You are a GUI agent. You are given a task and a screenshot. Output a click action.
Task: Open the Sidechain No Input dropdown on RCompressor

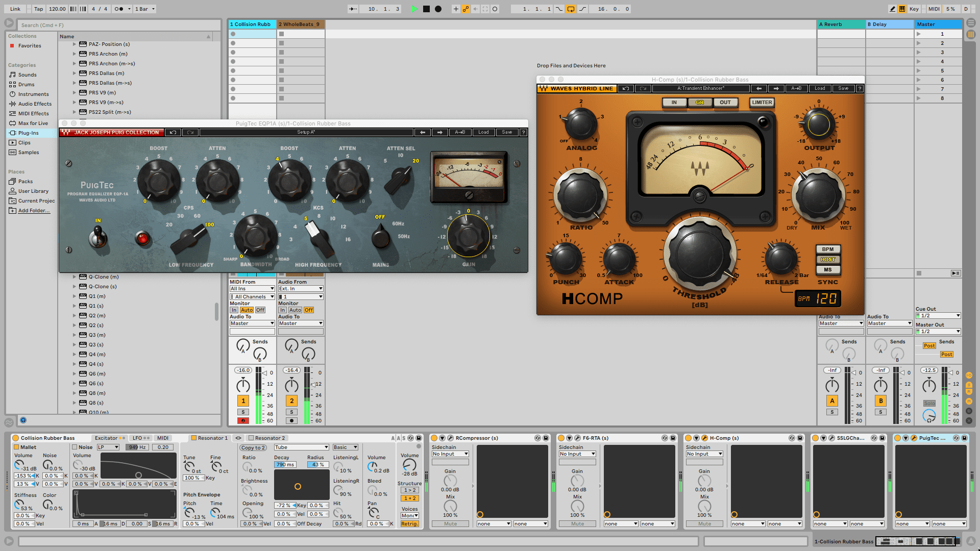[x=450, y=454]
